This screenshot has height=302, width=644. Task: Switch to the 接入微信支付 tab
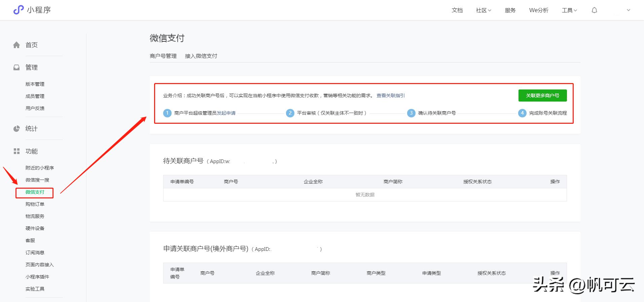[x=201, y=56]
